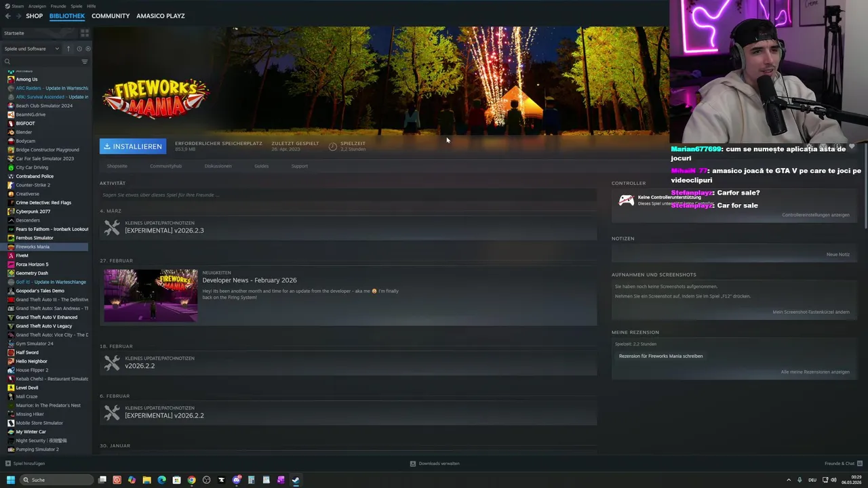Image resolution: width=868 pixels, height=488 pixels.
Task: Go to the BIBLIOTHEK tab
Action: point(67,16)
